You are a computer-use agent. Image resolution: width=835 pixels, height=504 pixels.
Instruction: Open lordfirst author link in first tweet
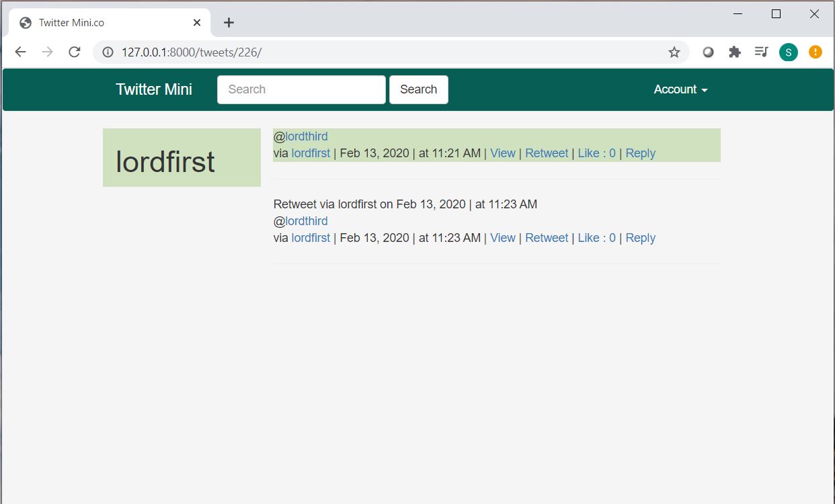click(x=311, y=153)
